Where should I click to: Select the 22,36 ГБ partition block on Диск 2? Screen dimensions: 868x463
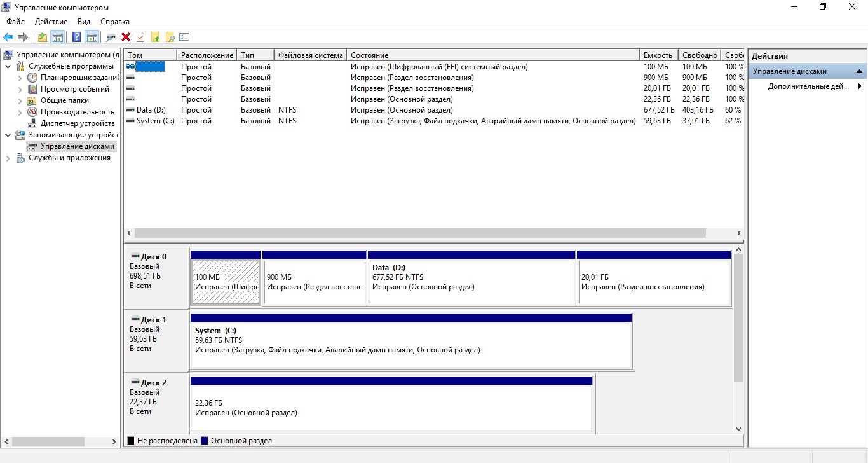pyautogui.click(x=391, y=404)
